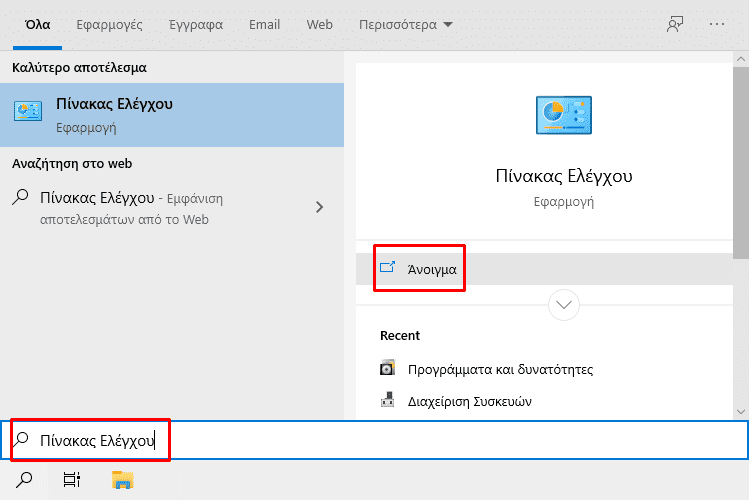Open the feedback icon at top right
Screen dimensions: 749x500
675,24
